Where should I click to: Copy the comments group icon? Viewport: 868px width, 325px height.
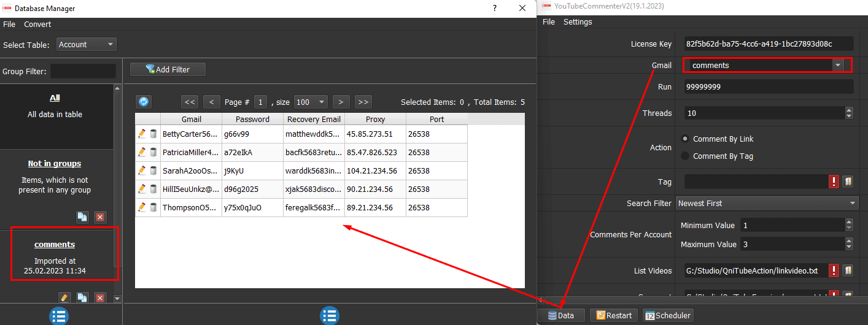[x=82, y=297]
